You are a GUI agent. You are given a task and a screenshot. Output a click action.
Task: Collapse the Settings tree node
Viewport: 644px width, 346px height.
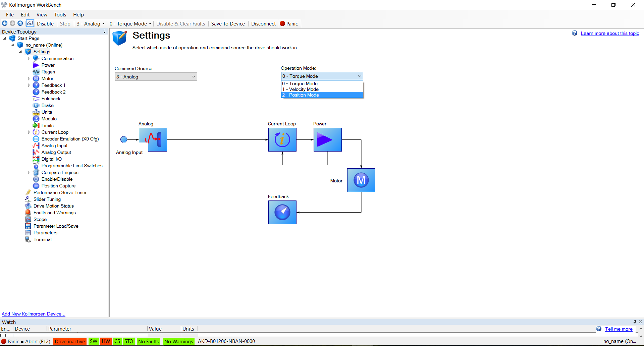[20, 52]
